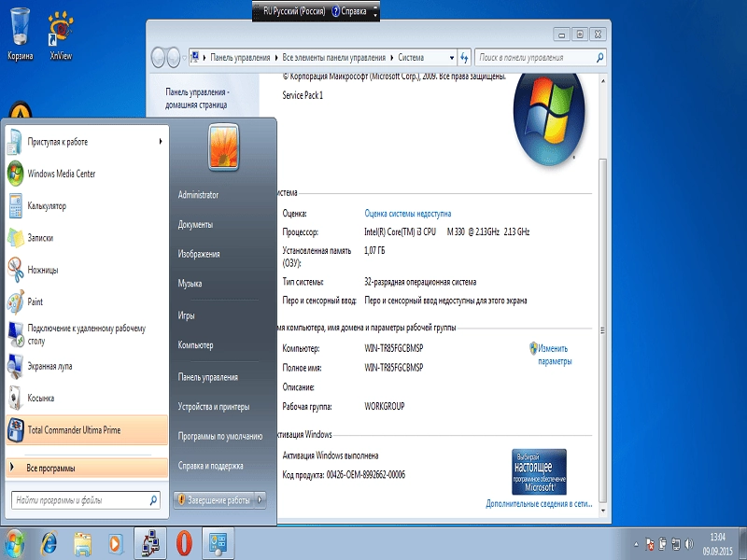Click the network tray icon
The width and height of the screenshot is (747, 560).
pos(675,544)
